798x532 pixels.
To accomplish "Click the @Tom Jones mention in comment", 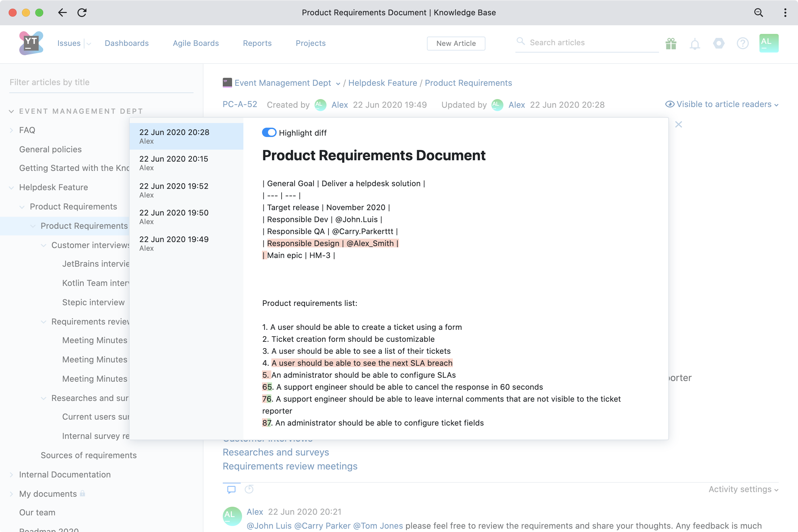I will tap(378, 526).
